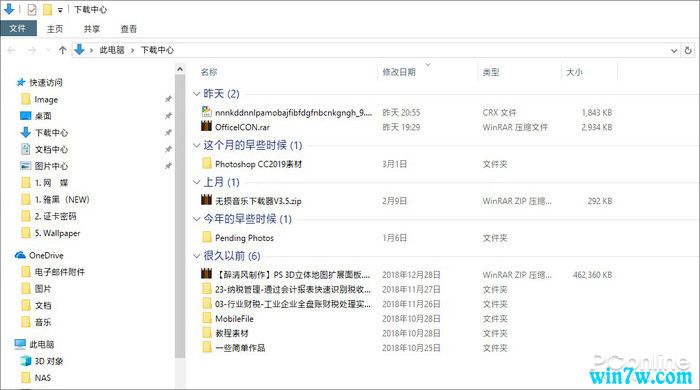Open the 2. 证卡密码 folder in sidebar
Image resolution: width=700 pixels, height=390 pixels.
[x=55, y=216]
